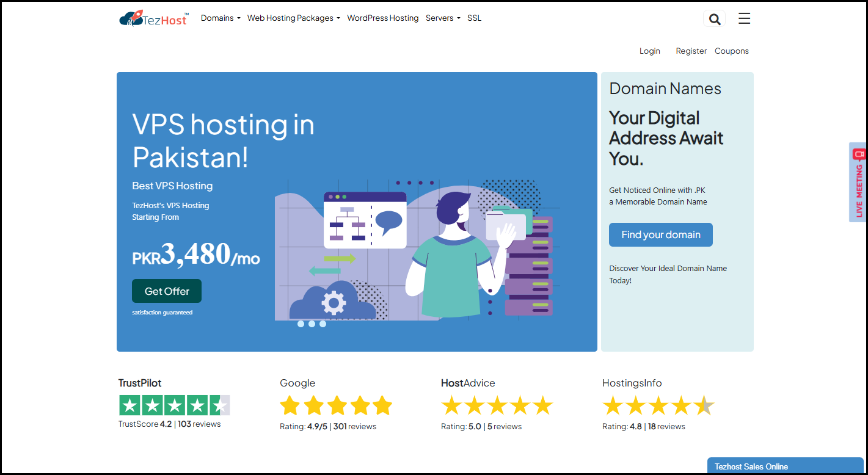Click the Register link
Image resolution: width=868 pixels, height=475 pixels.
(691, 51)
